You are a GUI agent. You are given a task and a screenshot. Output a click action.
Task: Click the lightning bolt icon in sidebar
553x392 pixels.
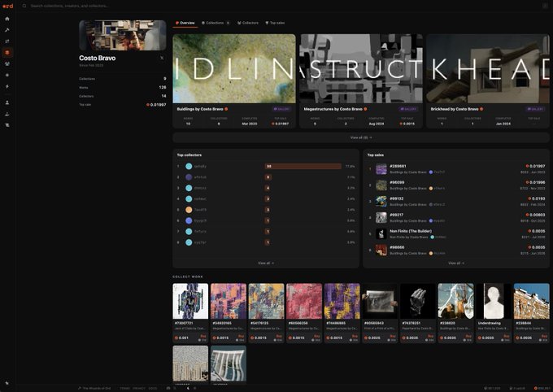(7, 86)
